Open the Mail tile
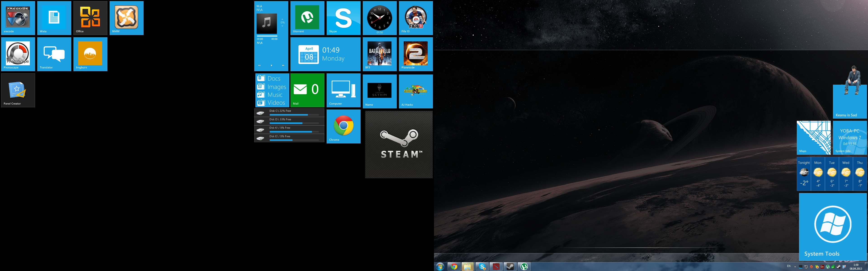This screenshot has width=868, height=271. [307, 90]
